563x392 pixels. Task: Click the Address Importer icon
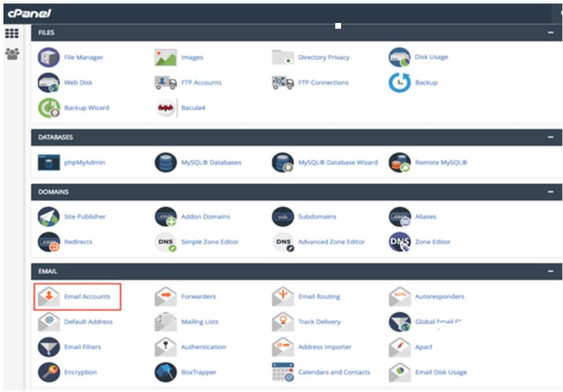[x=283, y=347]
